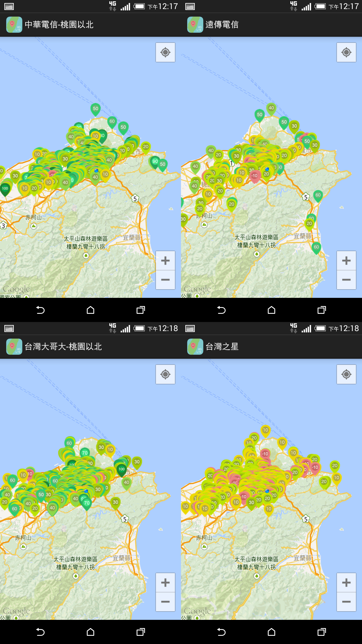The image size is (362, 644).
Task: Tap my-location button in 中華電信 map
Action: coord(165,52)
